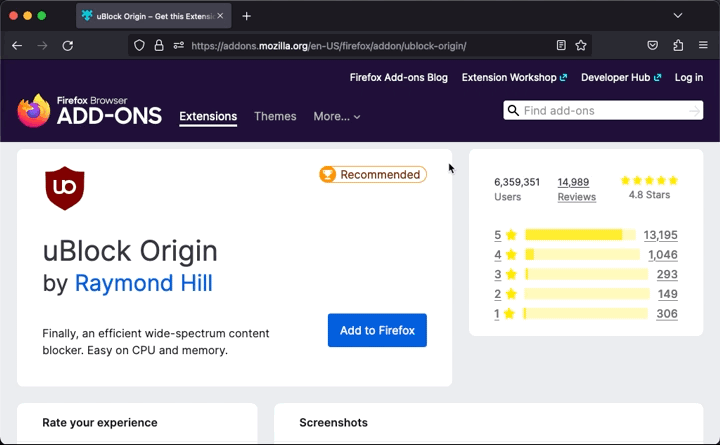Switch to the Themes section
The height and width of the screenshot is (445, 720).
click(x=275, y=116)
